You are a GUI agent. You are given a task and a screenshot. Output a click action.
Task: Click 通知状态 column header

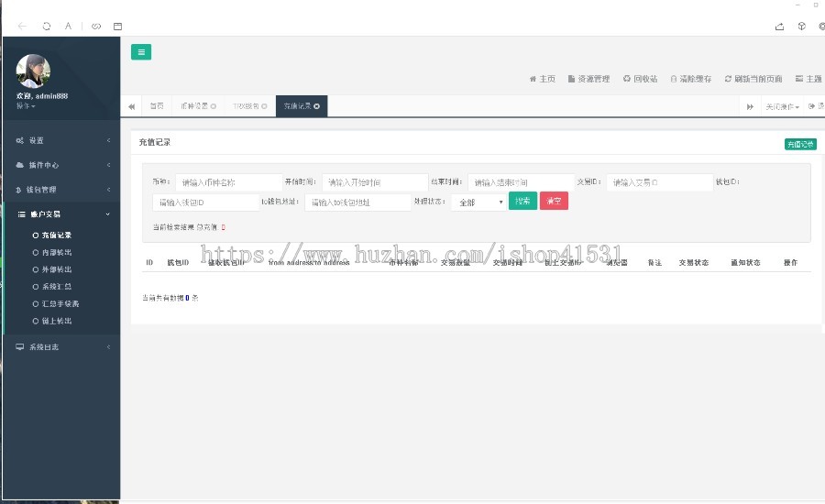point(745,262)
